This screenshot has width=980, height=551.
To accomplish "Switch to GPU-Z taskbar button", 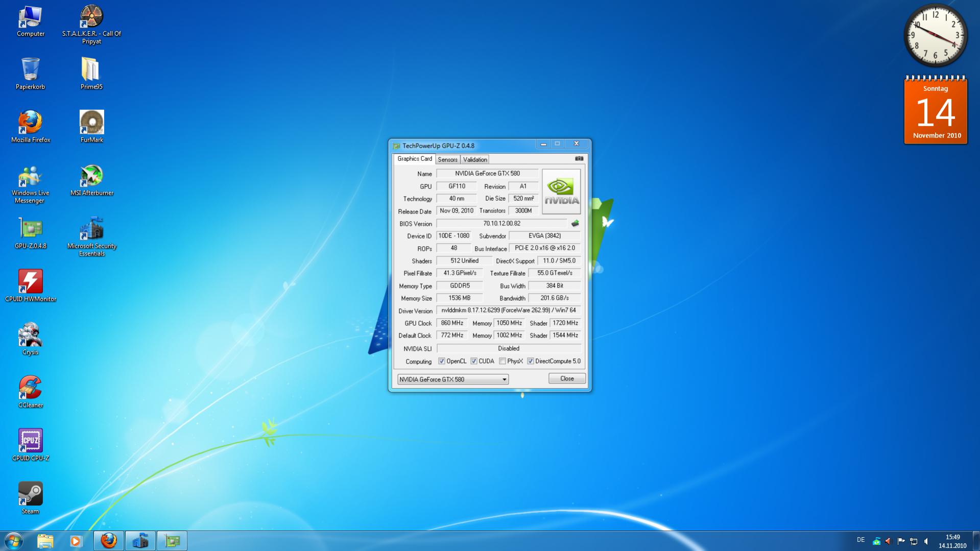I will (x=172, y=541).
